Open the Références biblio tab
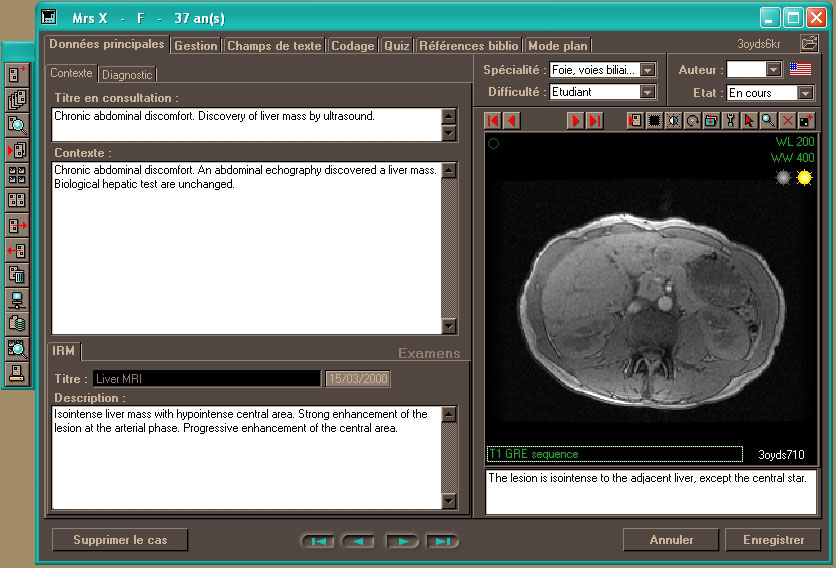The image size is (836, 568). pyautogui.click(x=469, y=46)
